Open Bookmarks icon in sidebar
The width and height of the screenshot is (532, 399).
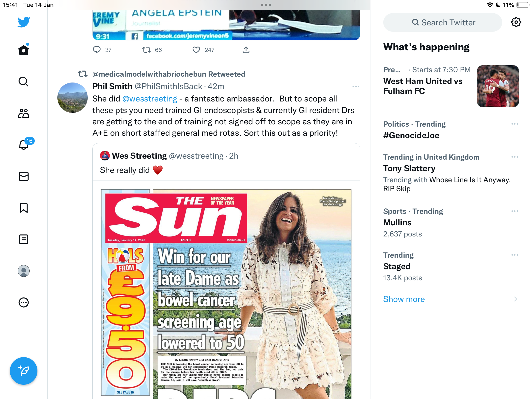click(x=24, y=208)
